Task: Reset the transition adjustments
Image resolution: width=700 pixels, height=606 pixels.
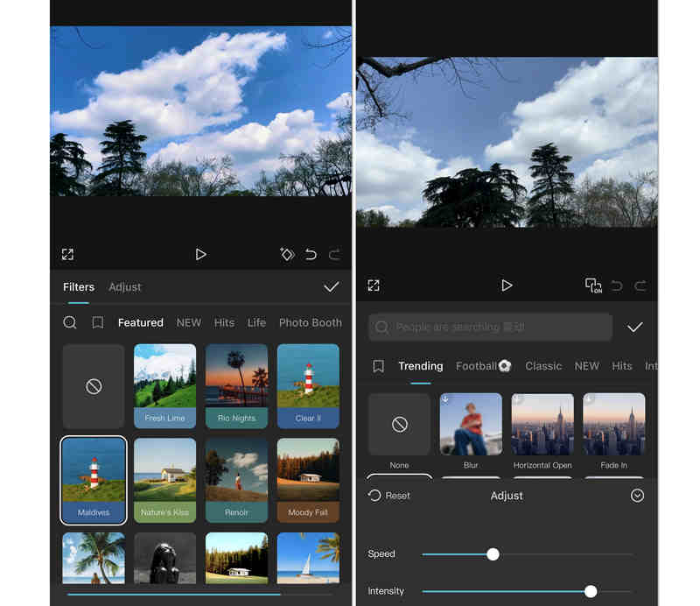Action: pyautogui.click(x=388, y=495)
